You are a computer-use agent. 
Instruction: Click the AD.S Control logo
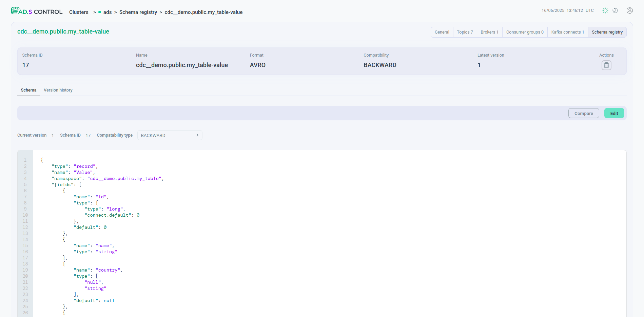point(37,11)
